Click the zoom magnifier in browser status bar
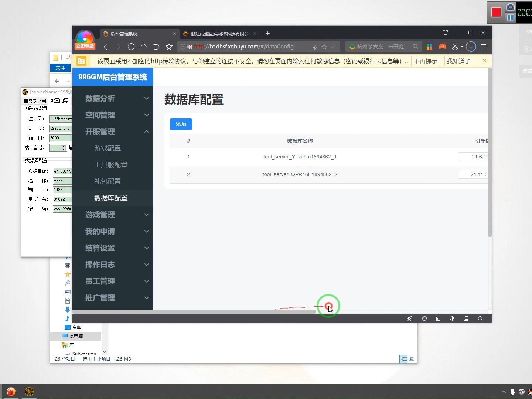Image resolution: width=532 pixels, height=399 pixels. [480, 318]
